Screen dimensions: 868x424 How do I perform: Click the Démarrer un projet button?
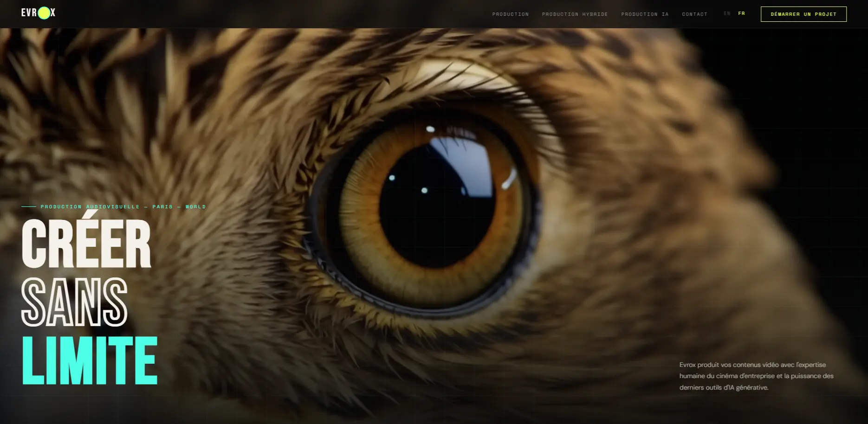pyautogui.click(x=803, y=14)
